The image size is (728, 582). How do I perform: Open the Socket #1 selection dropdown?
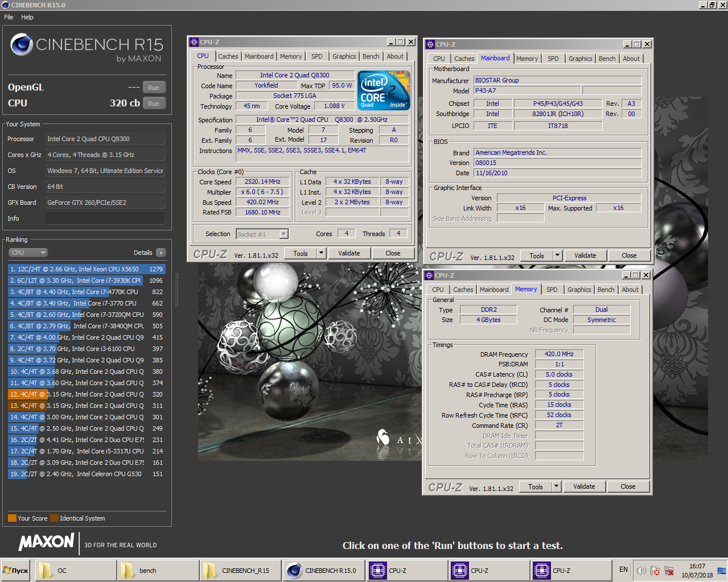tap(262, 234)
